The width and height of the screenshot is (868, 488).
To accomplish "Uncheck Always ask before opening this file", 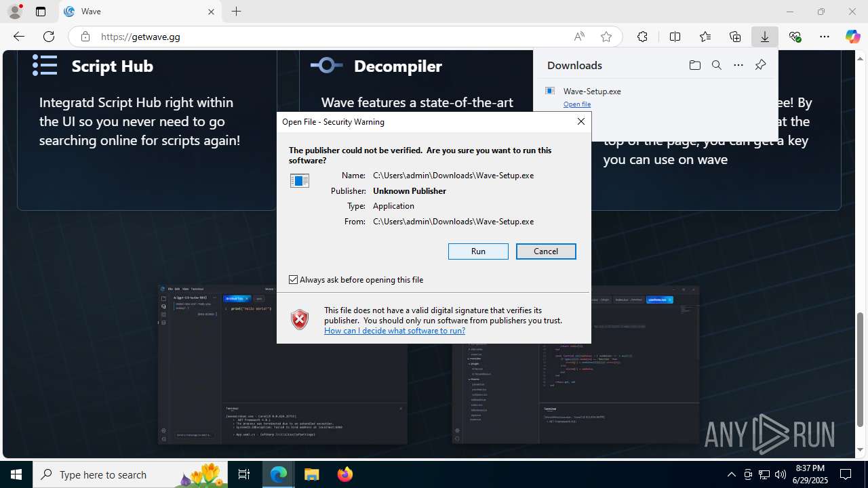I will (293, 279).
